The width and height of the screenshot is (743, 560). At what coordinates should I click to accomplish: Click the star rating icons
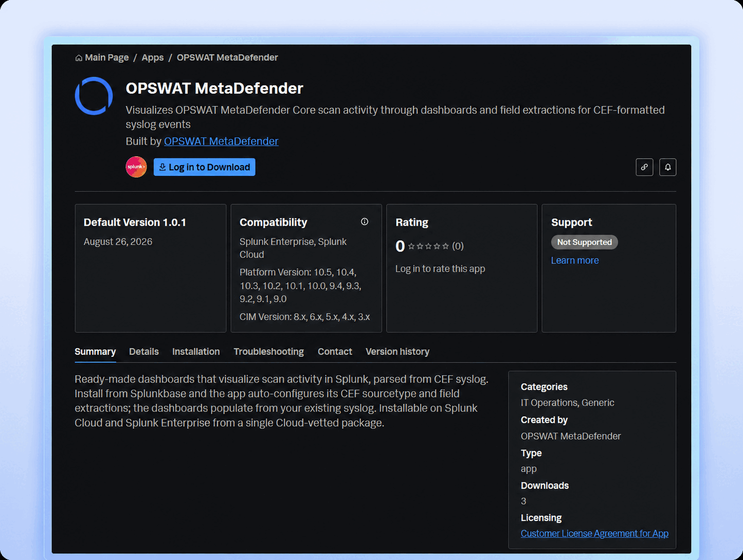coord(428,246)
